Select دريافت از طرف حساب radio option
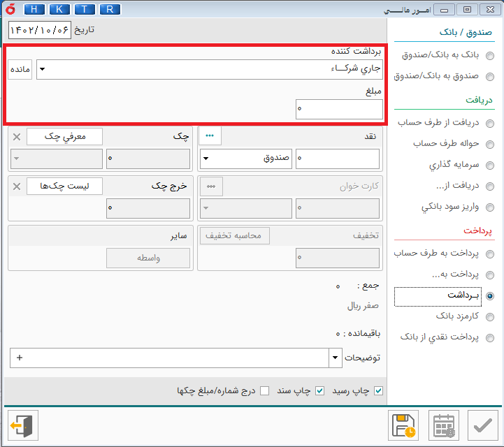This screenshot has height=447, width=504. [490, 124]
